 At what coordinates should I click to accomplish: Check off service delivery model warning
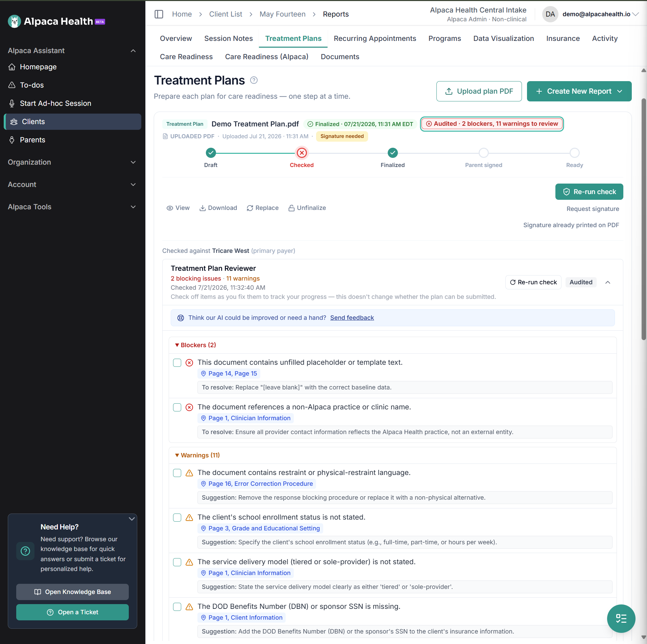click(x=177, y=562)
